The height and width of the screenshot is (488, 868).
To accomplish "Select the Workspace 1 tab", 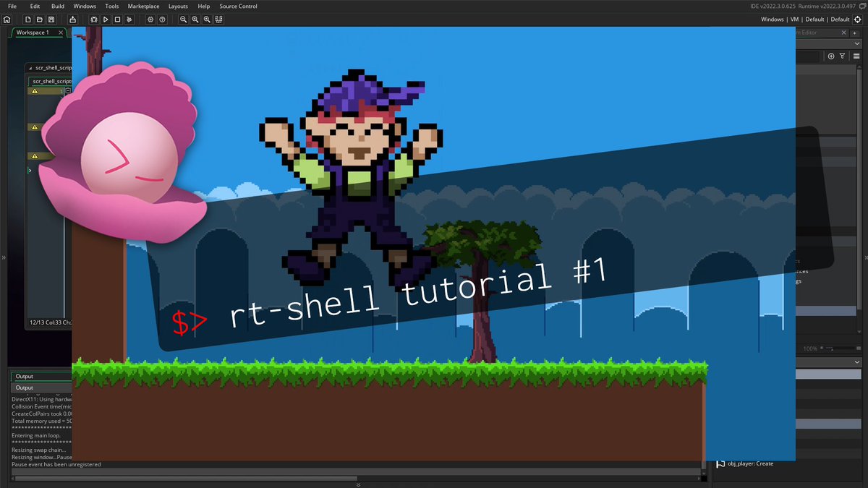I will [x=33, y=33].
